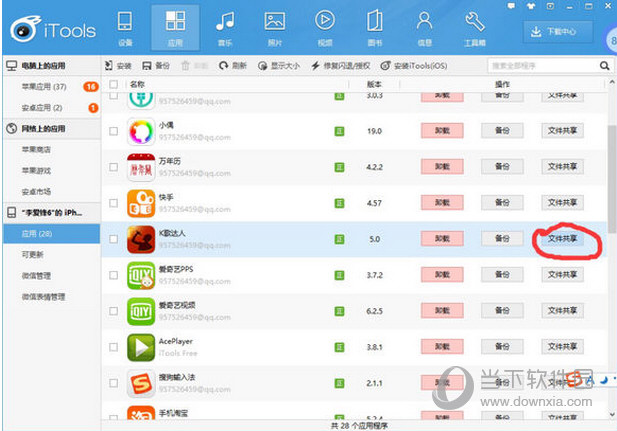The height and width of the screenshot is (431, 617).
Task: Click 文件共享 for K歌达人
Action: pyautogui.click(x=562, y=239)
